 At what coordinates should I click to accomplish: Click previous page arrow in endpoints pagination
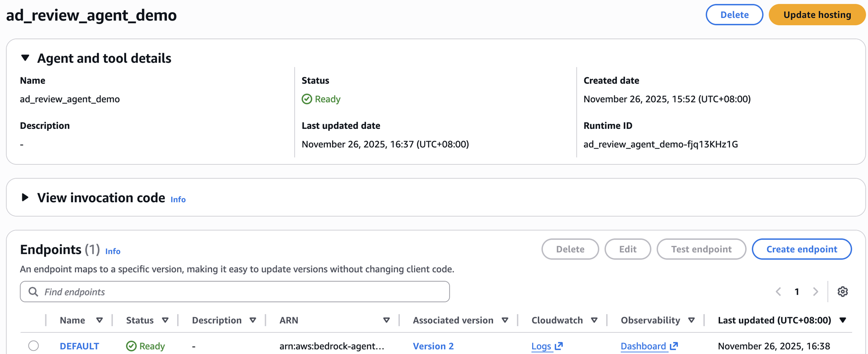coord(778,292)
